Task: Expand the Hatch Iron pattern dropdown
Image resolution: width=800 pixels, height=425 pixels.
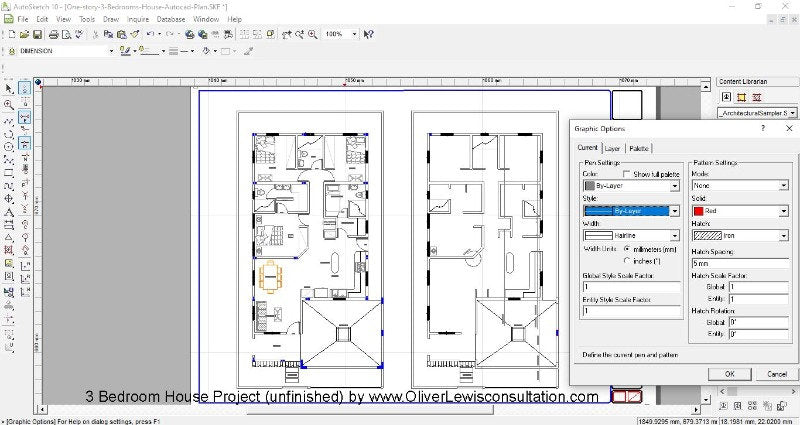Action: click(x=782, y=235)
